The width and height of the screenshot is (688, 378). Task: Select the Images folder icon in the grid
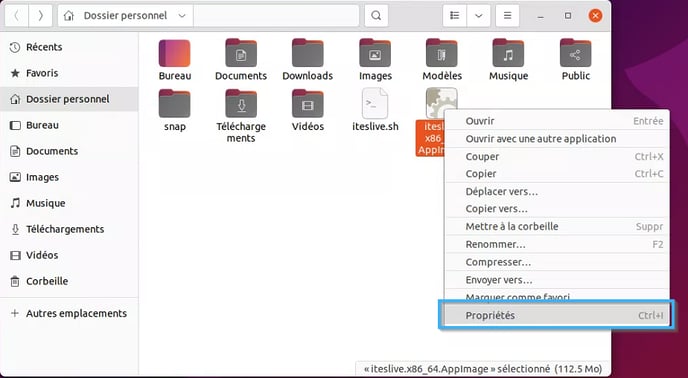(x=375, y=53)
